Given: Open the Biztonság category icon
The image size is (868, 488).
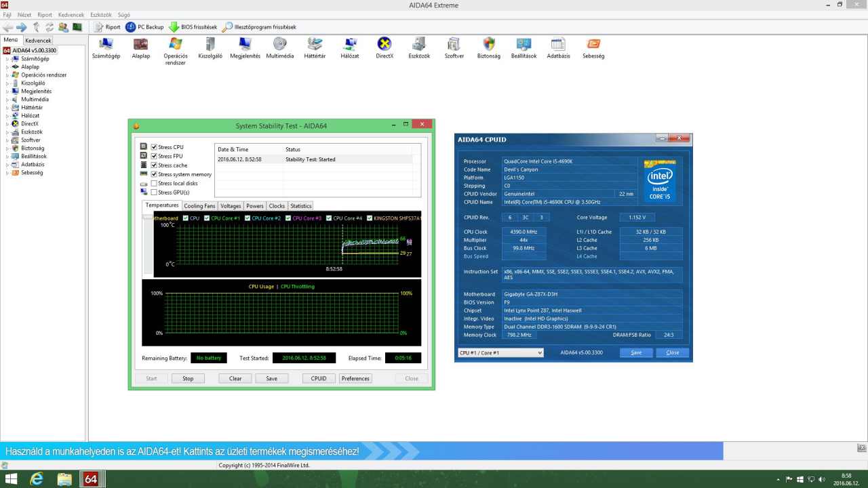Looking at the screenshot, I should (489, 48).
